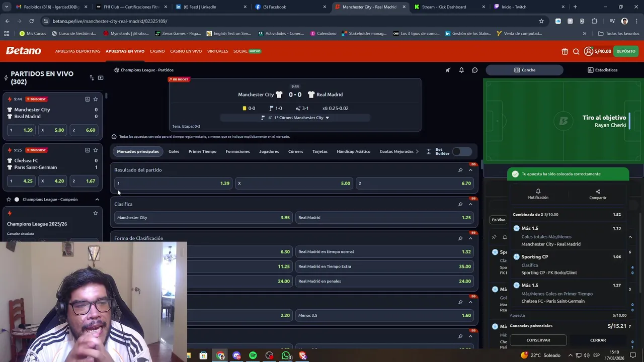644x362 pixels.
Task: Pin the Resultado del partido market
Action: tap(460, 170)
